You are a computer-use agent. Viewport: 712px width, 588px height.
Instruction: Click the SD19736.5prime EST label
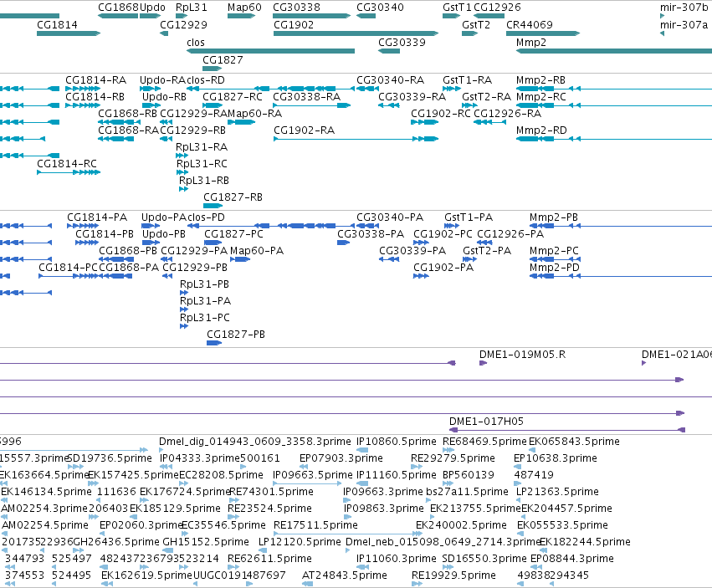pyautogui.click(x=110, y=458)
